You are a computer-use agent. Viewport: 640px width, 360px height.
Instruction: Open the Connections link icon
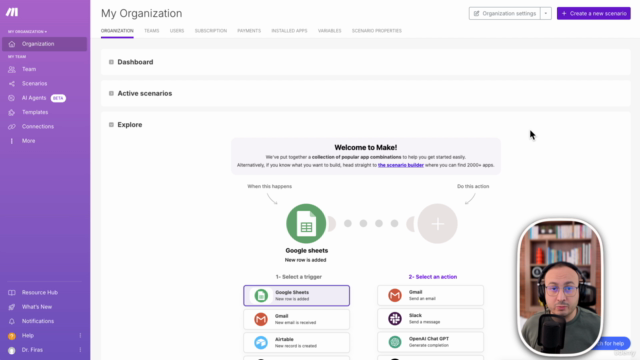12,127
